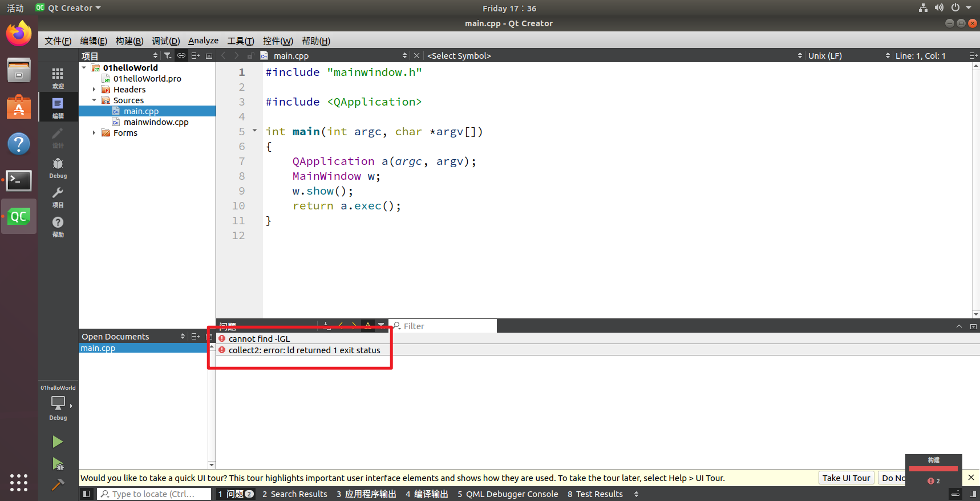This screenshot has height=501, width=980.
Task: Click the red build progress bar
Action: [933, 468]
